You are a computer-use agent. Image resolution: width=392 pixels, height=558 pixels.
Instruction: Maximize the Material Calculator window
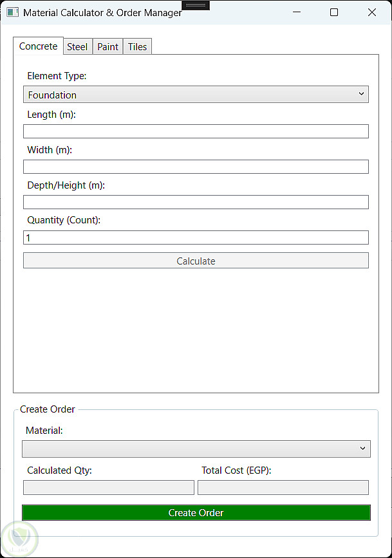(334, 12)
